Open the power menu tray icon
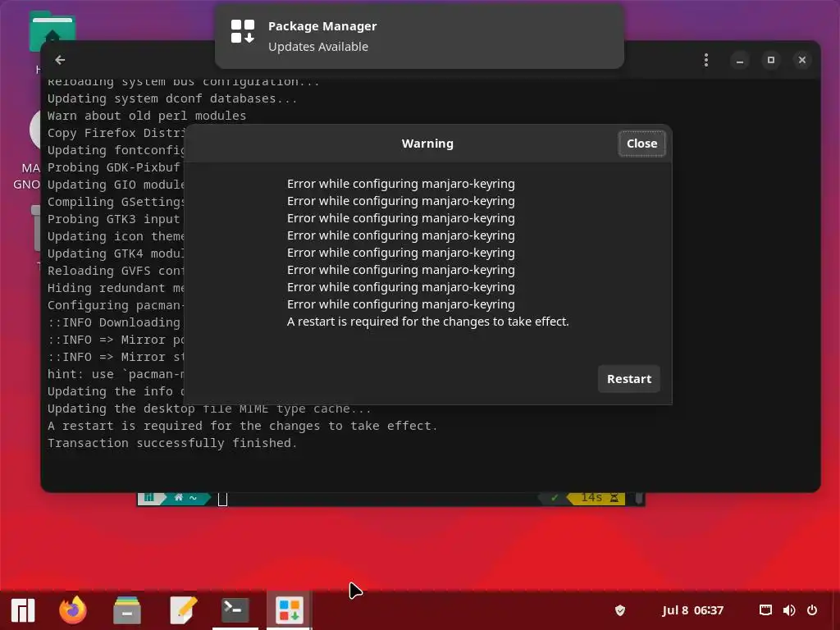840x630 pixels. 812,610
